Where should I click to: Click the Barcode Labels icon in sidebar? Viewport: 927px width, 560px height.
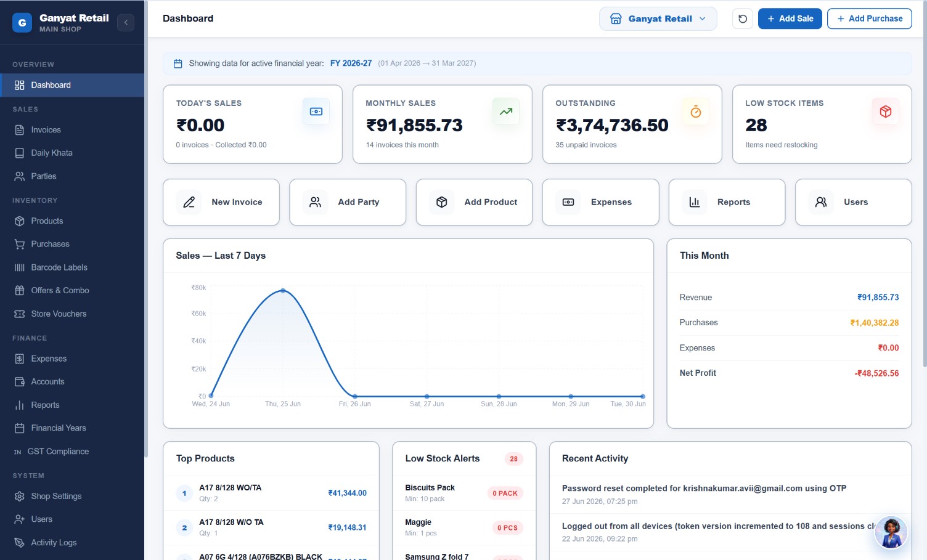tap(20, 267)
